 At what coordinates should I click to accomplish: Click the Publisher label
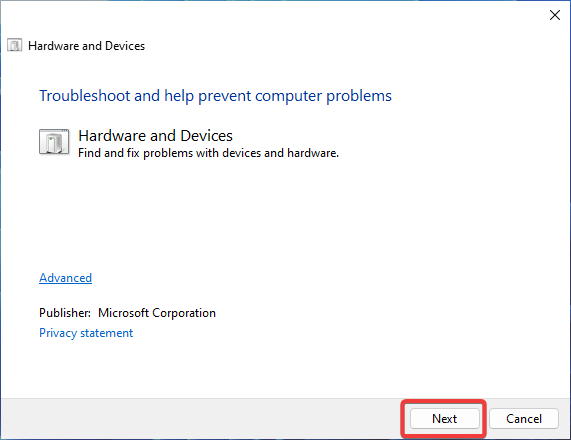(65, 313)
